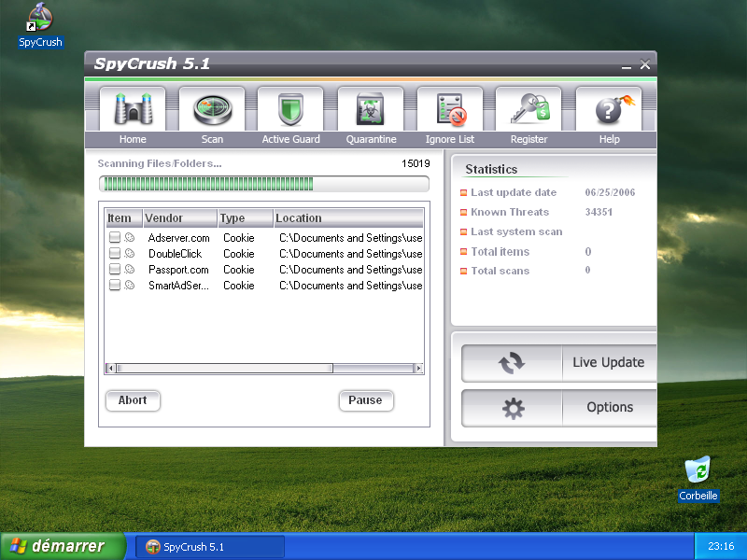The image size is (747, 560).
Task: Click the results list horizontal scrollbar thumb
Action: tap(225, 368)
